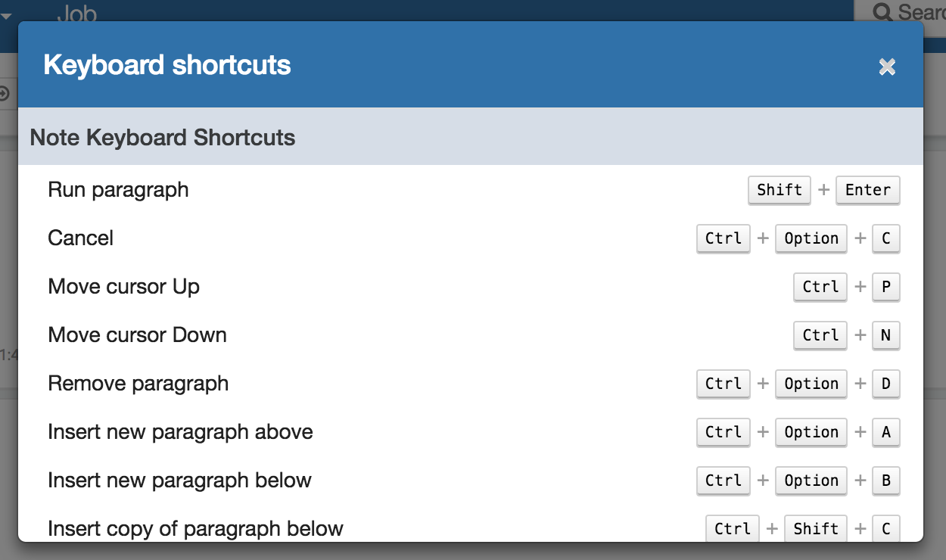
Task: Open the Job menu in navbar
Action: point(76,11)
